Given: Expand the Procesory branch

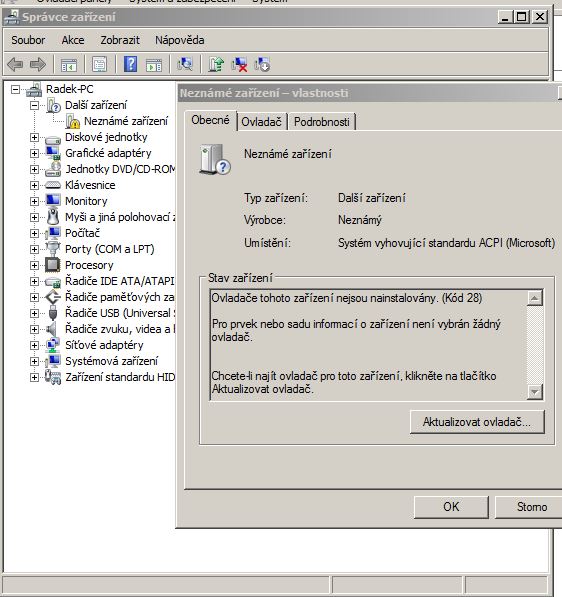Looking at the screenshot, I should (34, 265).
